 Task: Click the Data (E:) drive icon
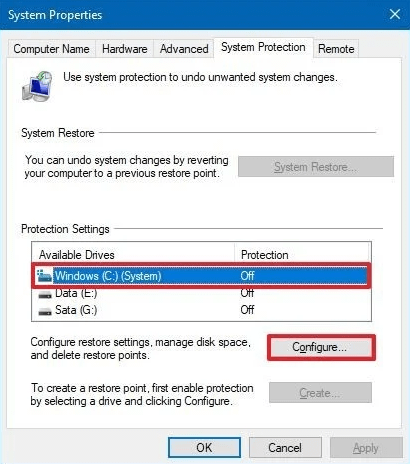45,295
